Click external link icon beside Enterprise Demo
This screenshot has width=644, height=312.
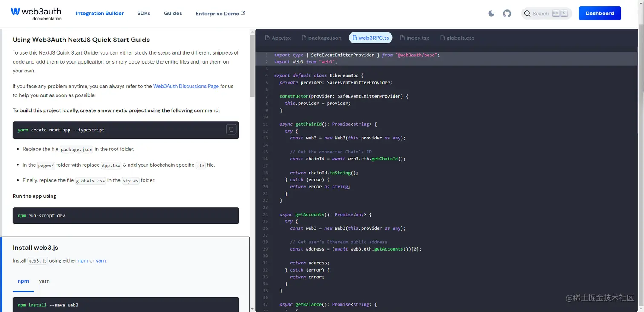(x=243, y=13)
